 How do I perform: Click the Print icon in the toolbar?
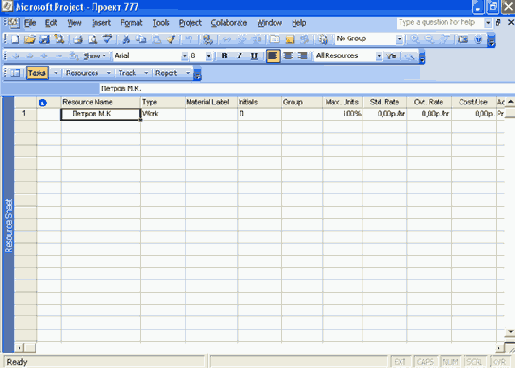click(78, 39)
